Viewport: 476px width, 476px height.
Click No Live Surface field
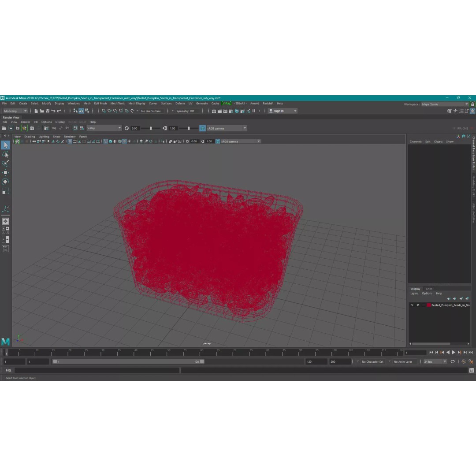(x=153, y=111)
